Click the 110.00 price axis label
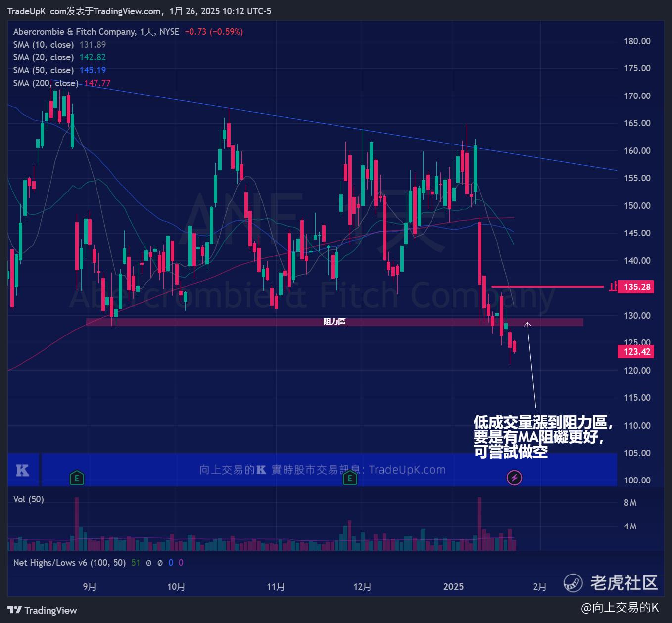Viewport: 672px width, 623px height. tap(637, 426)
